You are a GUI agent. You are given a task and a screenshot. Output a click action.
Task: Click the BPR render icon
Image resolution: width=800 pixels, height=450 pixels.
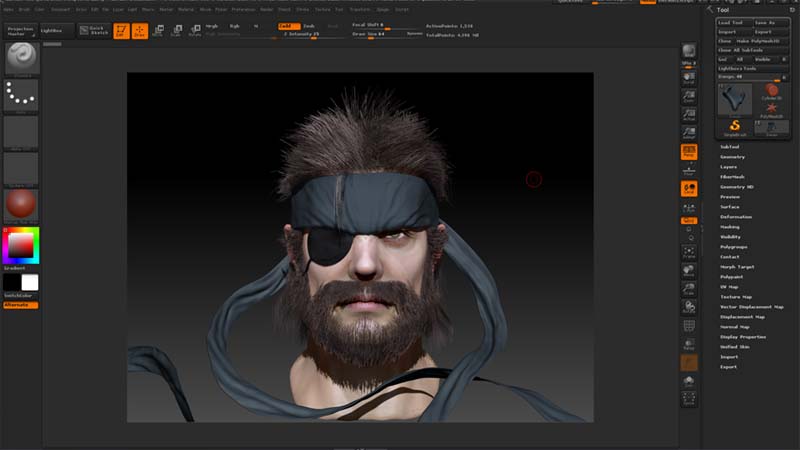689,51
